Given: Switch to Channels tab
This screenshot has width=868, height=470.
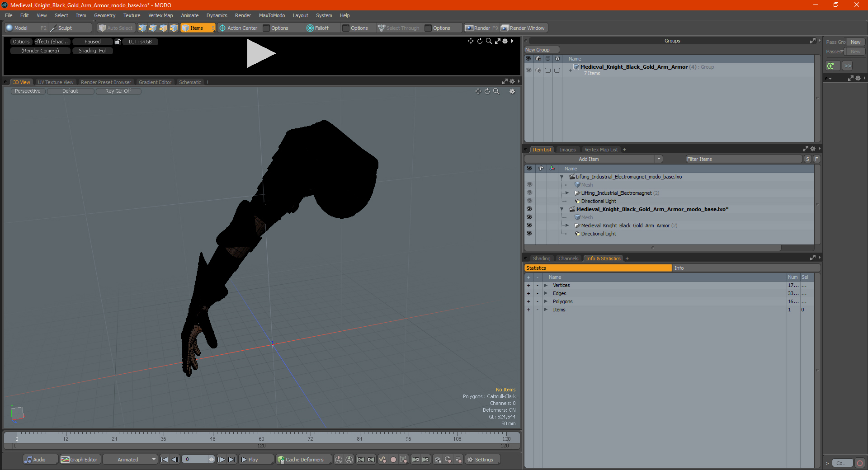Looking at the screenshot, I should (568, 258).
